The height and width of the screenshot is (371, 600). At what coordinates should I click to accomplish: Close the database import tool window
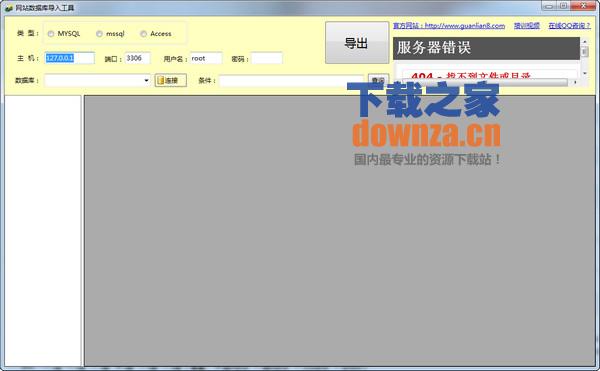(x=583, y=6)
